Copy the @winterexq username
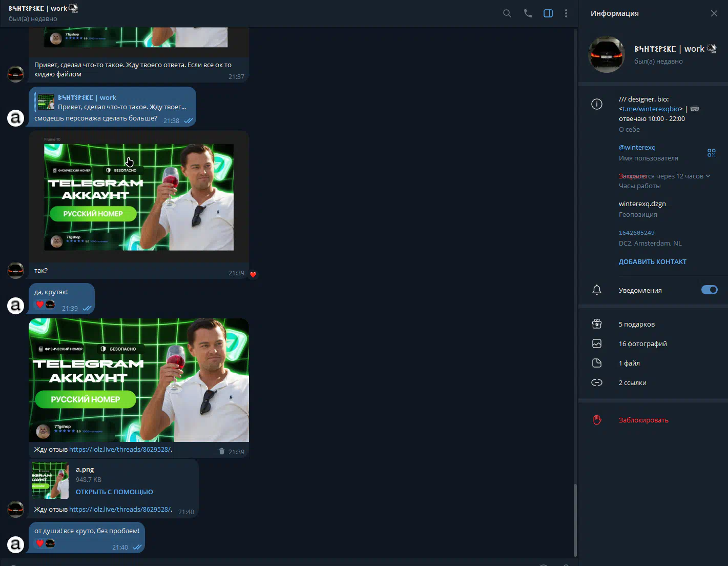This screenshot has width=728, height=566. pyautogui.click(x=637, y=147)
